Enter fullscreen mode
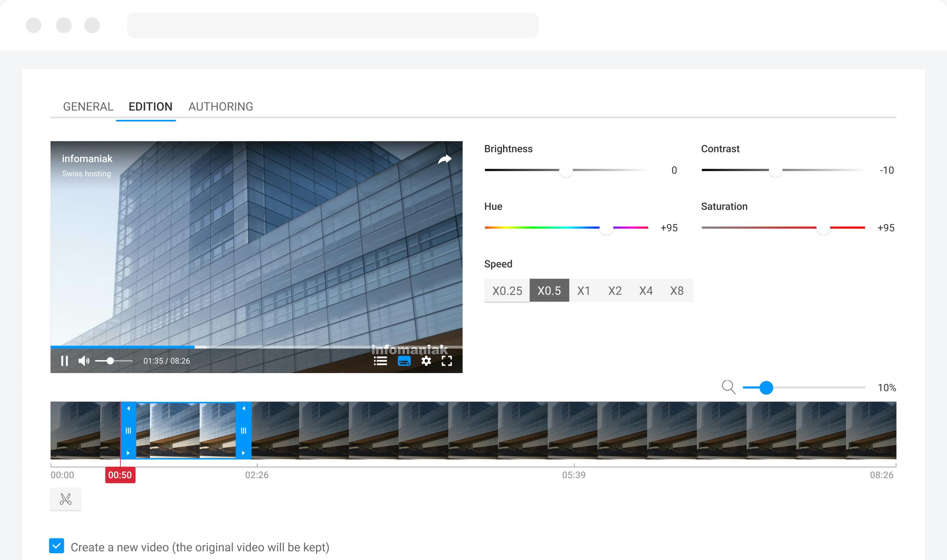947x560 pixels. tap(447, 360)
